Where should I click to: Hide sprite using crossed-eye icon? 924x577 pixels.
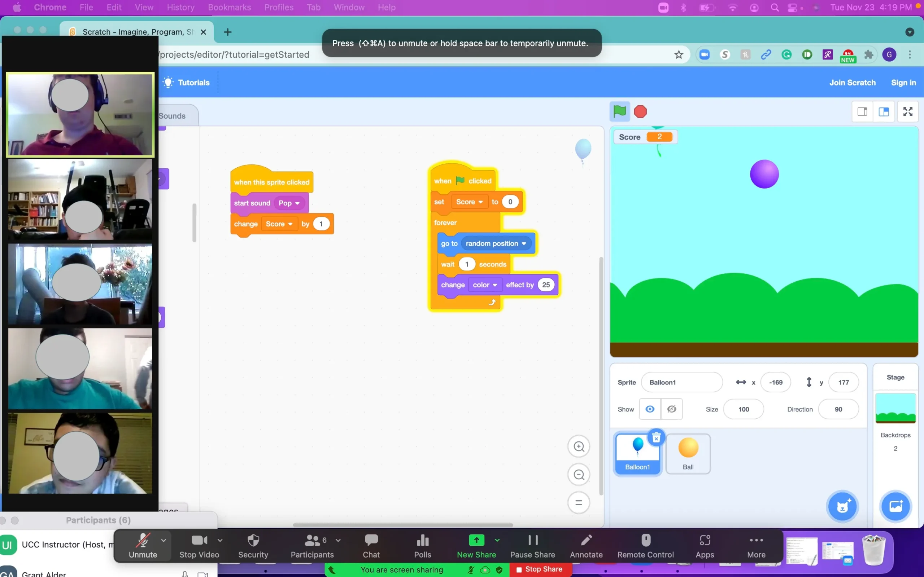tap(672, 409)
